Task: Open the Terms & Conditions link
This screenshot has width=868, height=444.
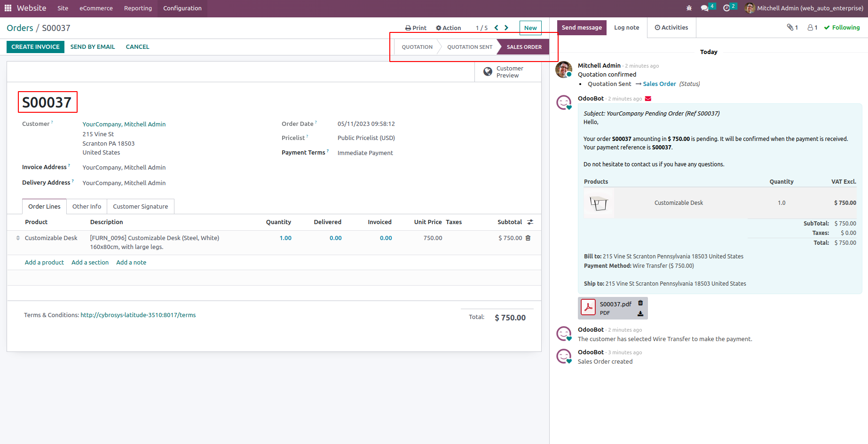Action: pyautogui.click(x=138, y=315)
